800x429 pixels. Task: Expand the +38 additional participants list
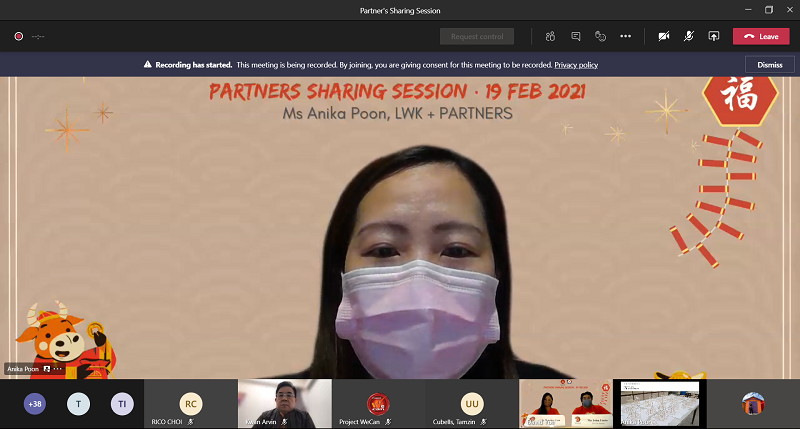click(35, 404)
